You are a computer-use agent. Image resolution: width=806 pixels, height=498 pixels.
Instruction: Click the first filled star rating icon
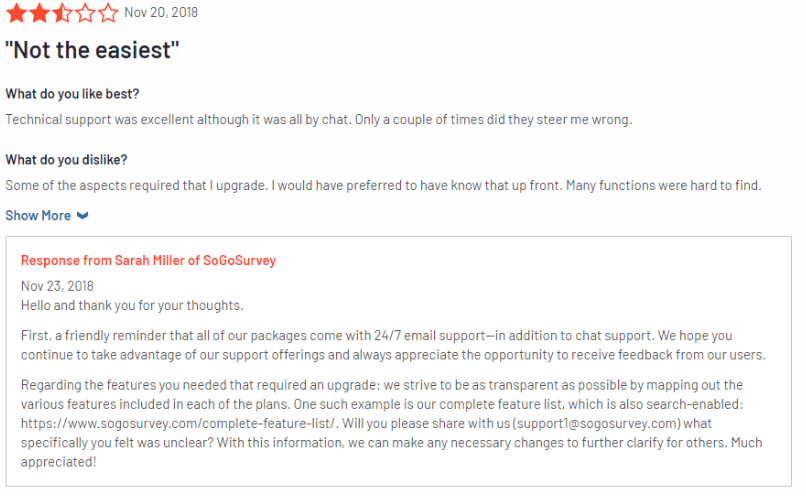[x=17, y=13]
